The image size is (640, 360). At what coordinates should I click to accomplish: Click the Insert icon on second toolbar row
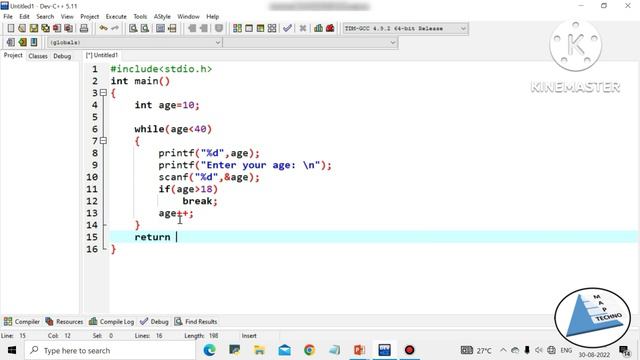tap(11, 42)
